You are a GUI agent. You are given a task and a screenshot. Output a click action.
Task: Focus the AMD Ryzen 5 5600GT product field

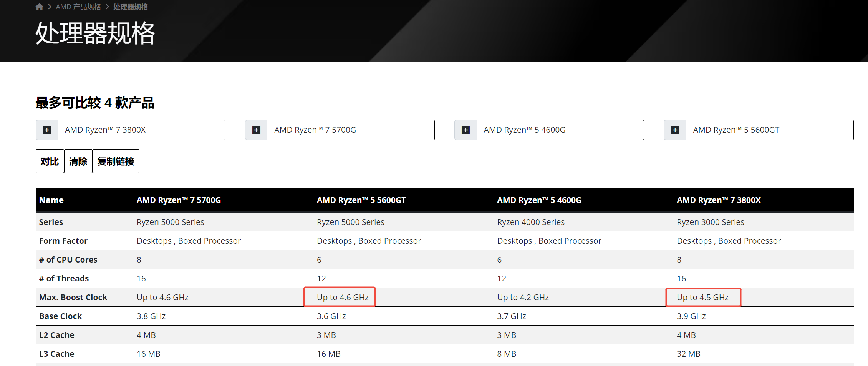[x=770, y=130]
